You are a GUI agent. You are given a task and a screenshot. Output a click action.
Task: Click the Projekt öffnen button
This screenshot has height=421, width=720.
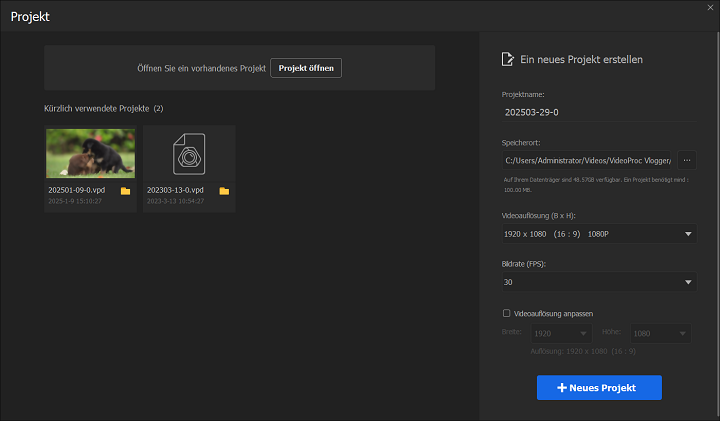click(x=306, y=68)
